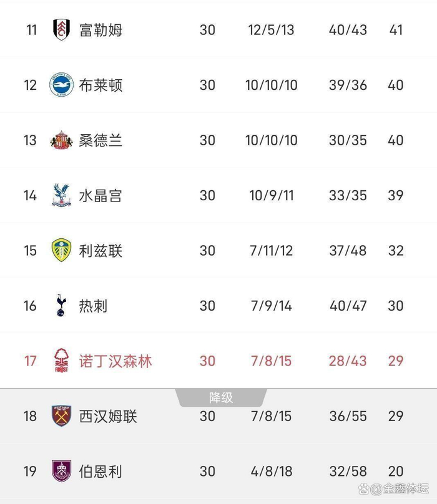
Task: Open team 富勒姆 details
Action: click(x=101, y=30)
